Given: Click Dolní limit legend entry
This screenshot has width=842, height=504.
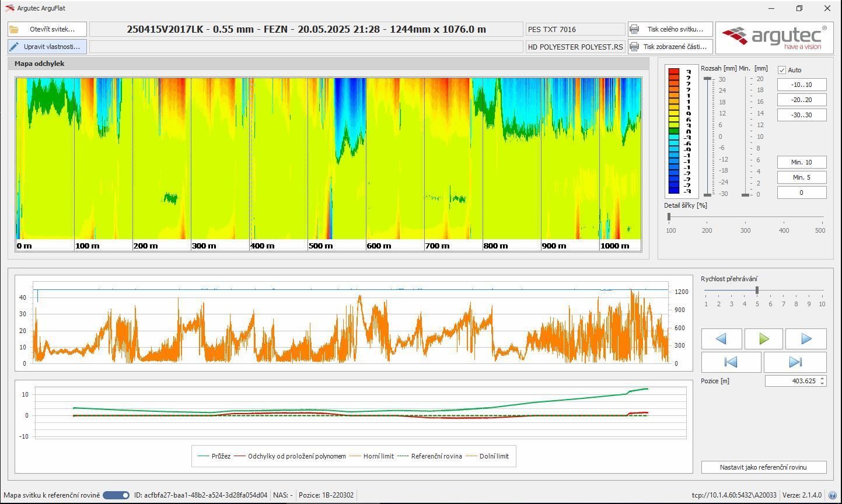Looking at the screenshot, I should pyautogui.click(x=487, y=456).
